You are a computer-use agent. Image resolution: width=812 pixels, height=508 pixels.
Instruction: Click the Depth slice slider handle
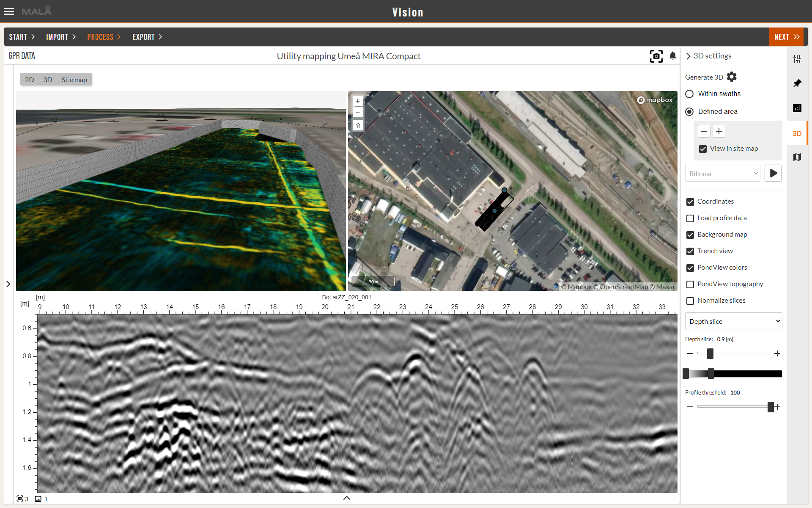[710, 353]
